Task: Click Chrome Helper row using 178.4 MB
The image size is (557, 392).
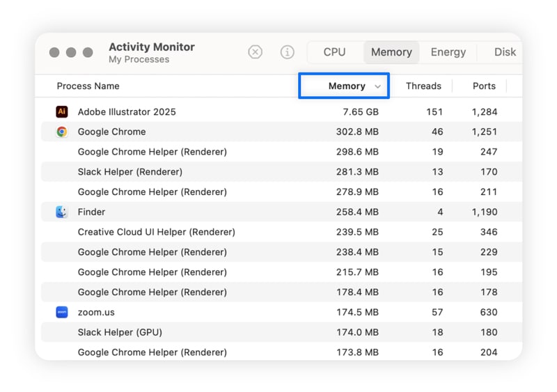Action: pyautogui.click(x=281, y=292)
